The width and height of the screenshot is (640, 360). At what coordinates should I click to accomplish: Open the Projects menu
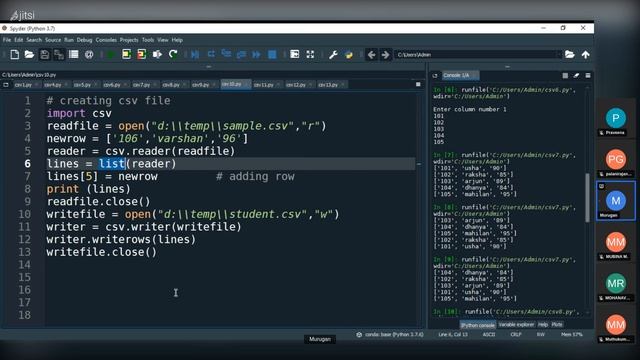tap(129, 40)
